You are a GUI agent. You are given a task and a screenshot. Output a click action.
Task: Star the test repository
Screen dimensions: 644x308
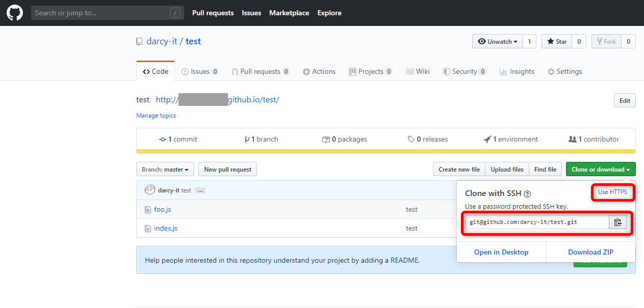[x=556, y=41]
